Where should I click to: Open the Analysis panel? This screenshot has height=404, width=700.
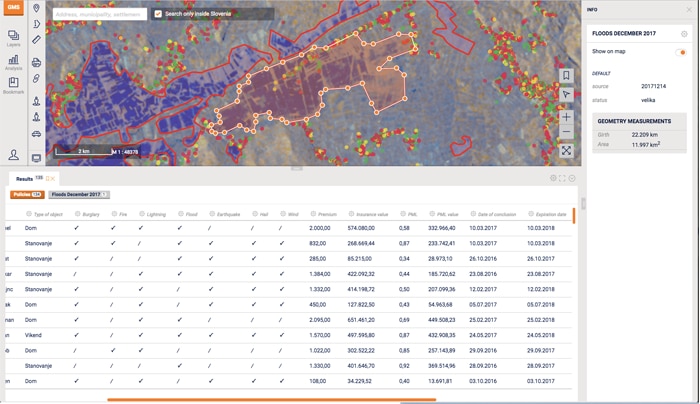coord(13,62)
